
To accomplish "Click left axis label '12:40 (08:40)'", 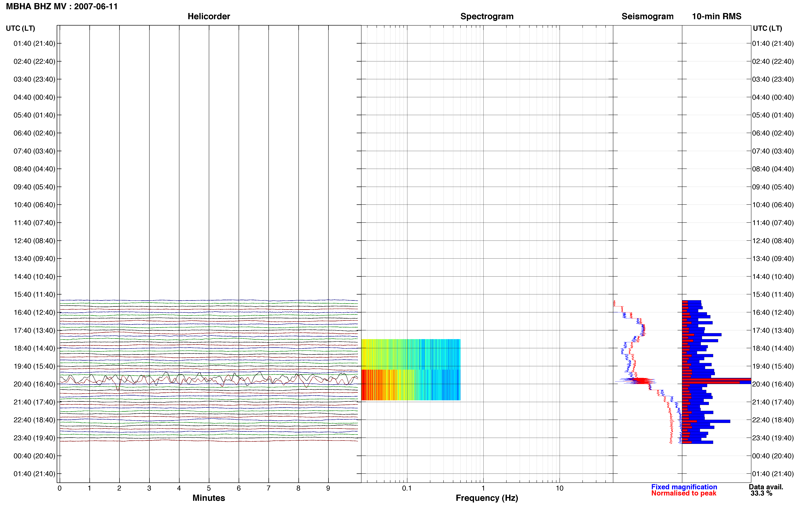I will (34, 241).
